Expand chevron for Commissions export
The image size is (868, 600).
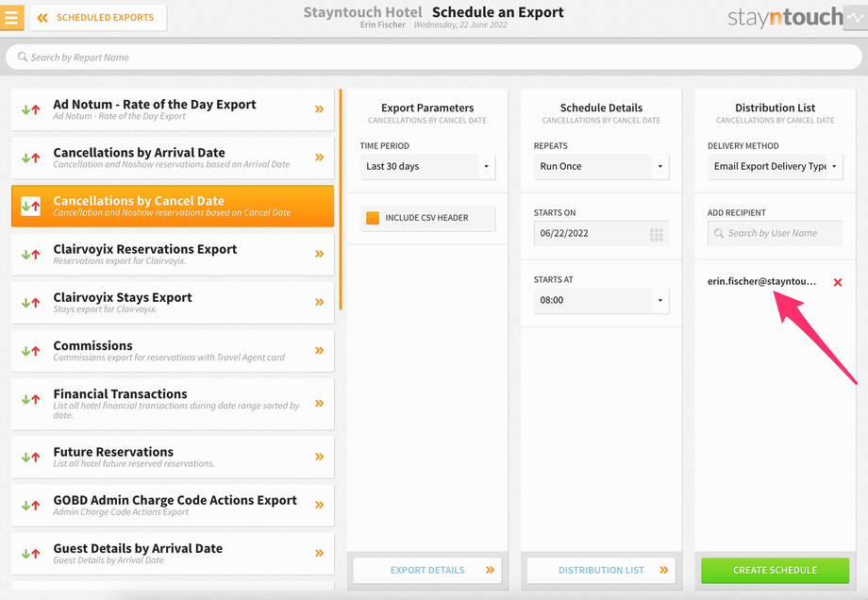tap(320, 350)
